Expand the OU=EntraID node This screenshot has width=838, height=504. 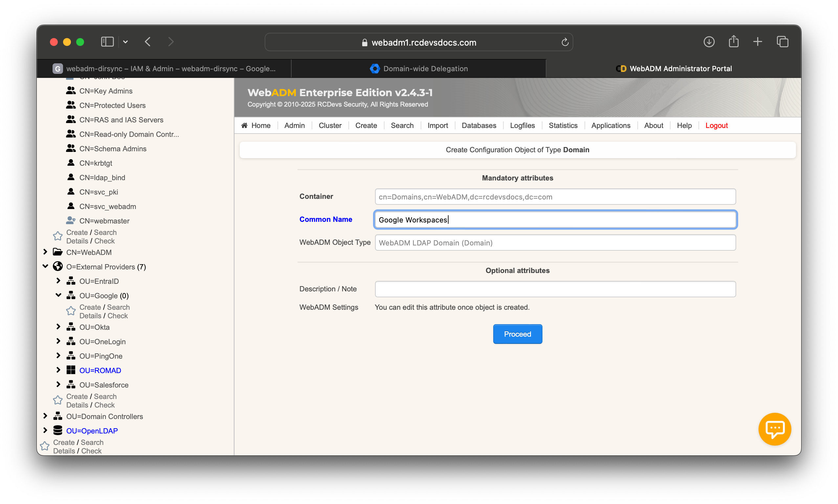click(58, 281)
